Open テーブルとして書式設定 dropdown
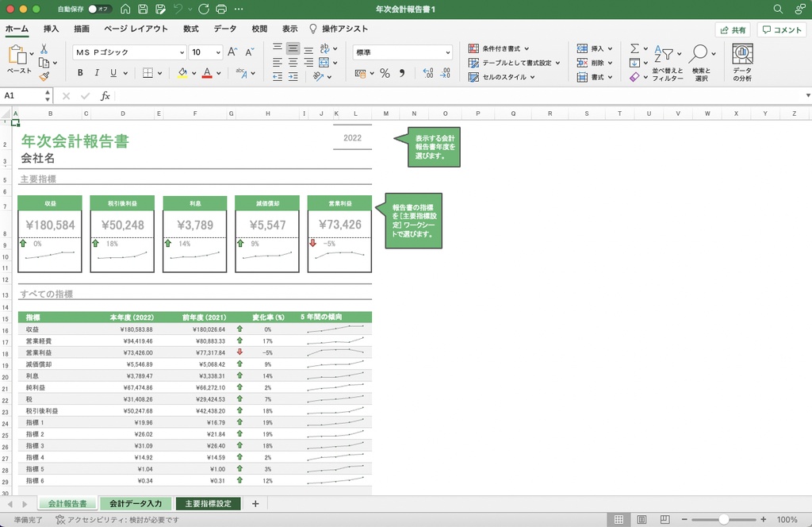 (x=514, y=63)
